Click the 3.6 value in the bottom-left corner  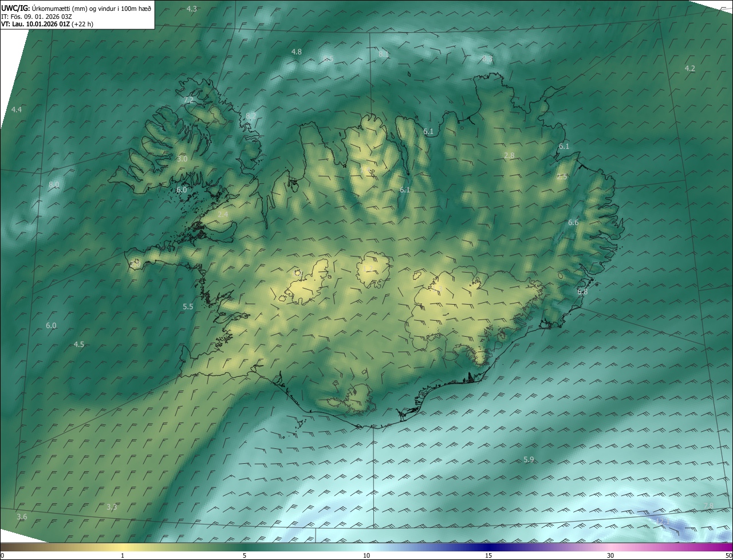pos(22,516)
